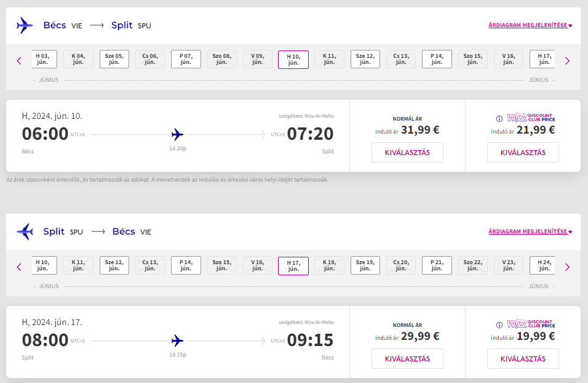Click the return Split to Bécs airplane icon
The height and width of the screenshot is (383, 588).
click(25, 232)
